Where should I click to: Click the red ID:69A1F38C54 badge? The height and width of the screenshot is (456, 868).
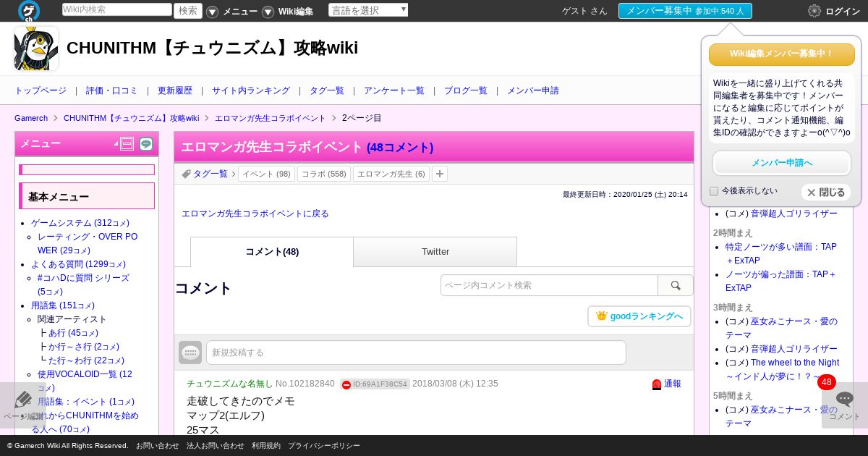click(375, 384)
